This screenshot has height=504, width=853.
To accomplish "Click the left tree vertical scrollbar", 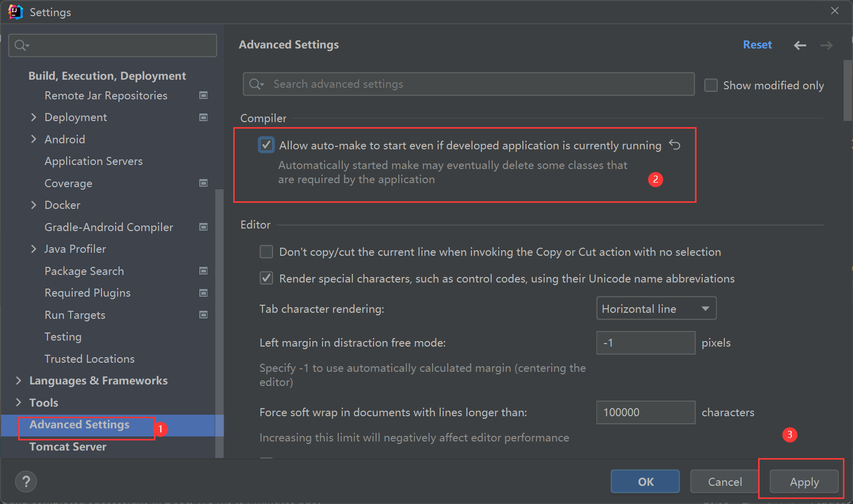I will [219, 323].
